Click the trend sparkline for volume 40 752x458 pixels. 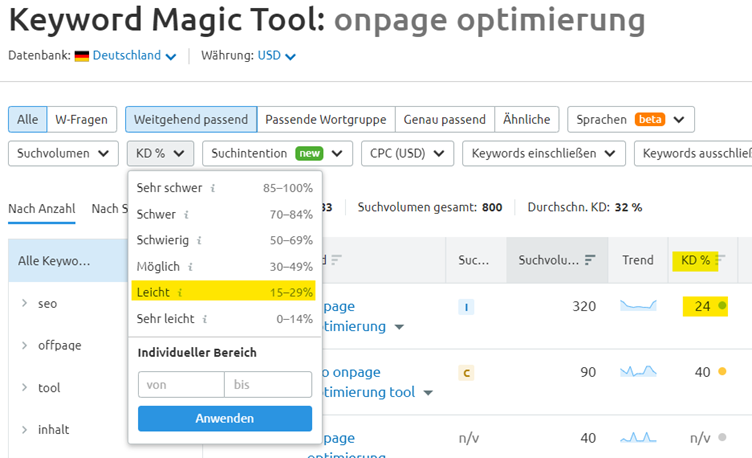(x=638, y=437)
